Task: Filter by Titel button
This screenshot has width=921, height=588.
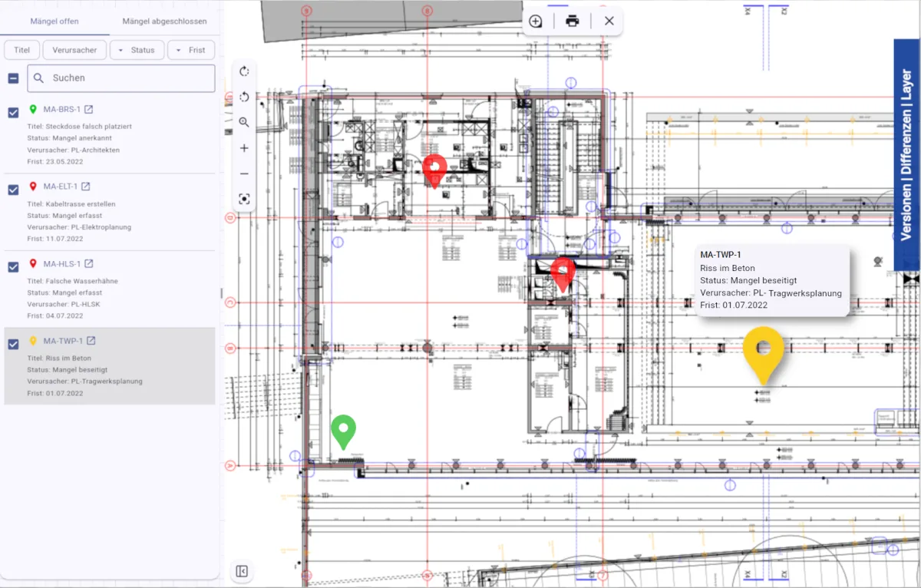Action: tap(22, 50)
